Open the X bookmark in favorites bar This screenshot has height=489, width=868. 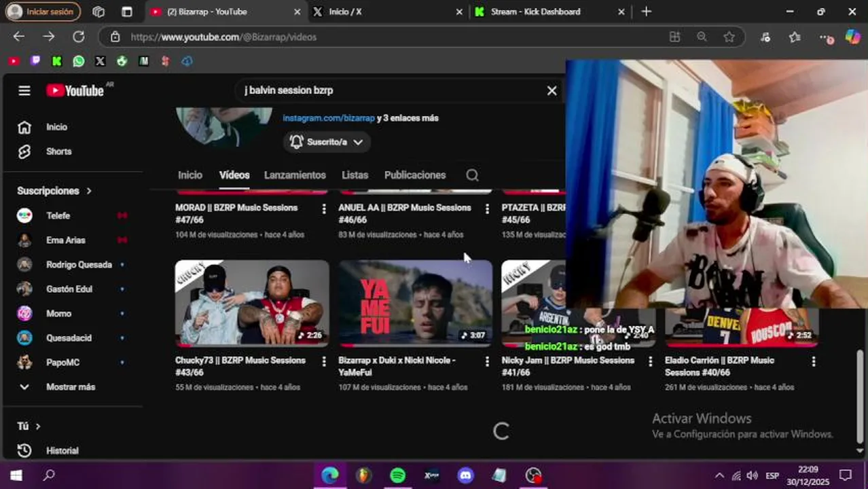tap(101, 61)
